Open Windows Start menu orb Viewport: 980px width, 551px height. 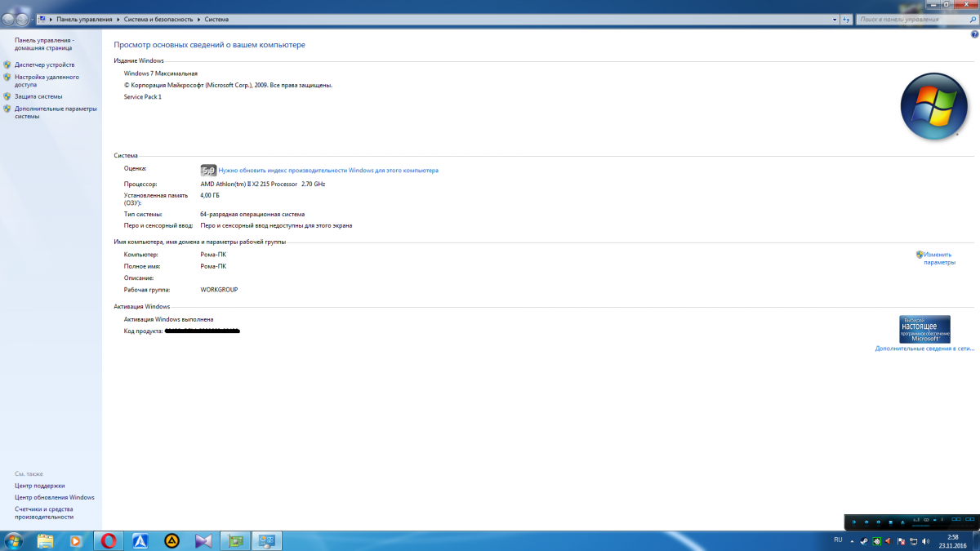click(x=13, y=540)
